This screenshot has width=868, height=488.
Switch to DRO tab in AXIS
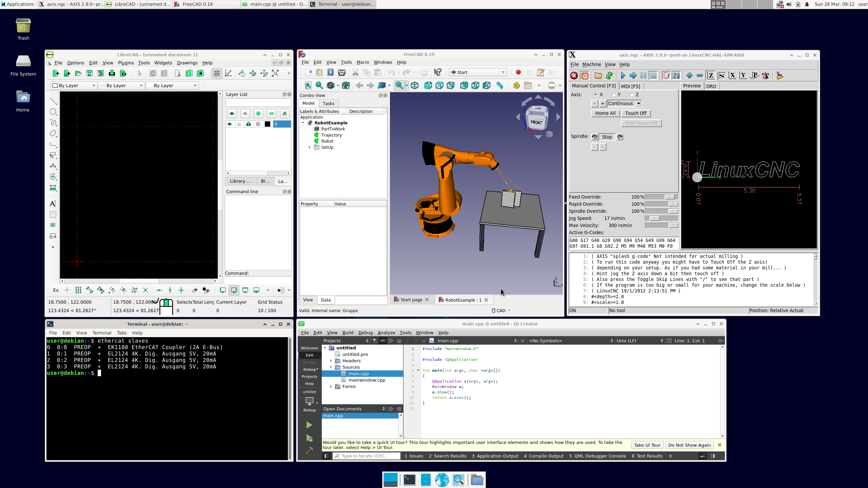coord(711,86)
